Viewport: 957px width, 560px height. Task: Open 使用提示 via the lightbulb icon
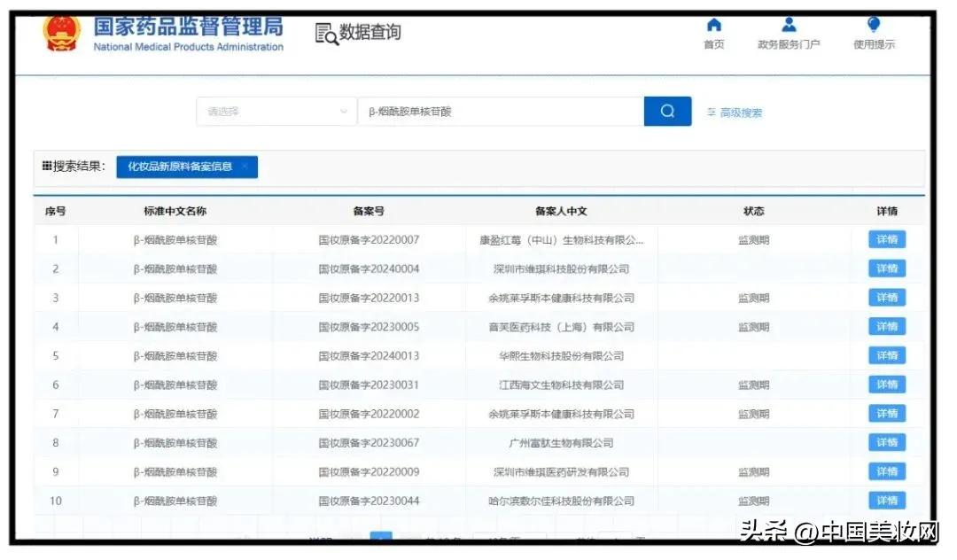click(874, 25)
